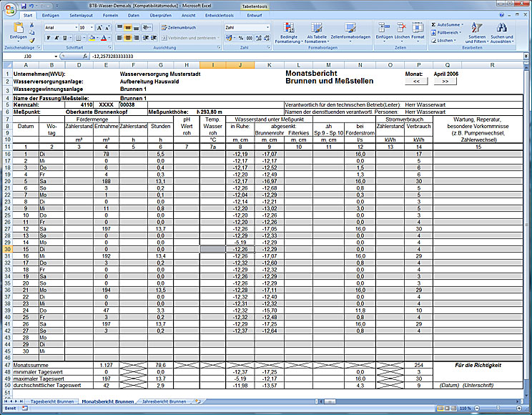Insert a new worksheet tab
532x415 pixels.
(x=197, y=401)
